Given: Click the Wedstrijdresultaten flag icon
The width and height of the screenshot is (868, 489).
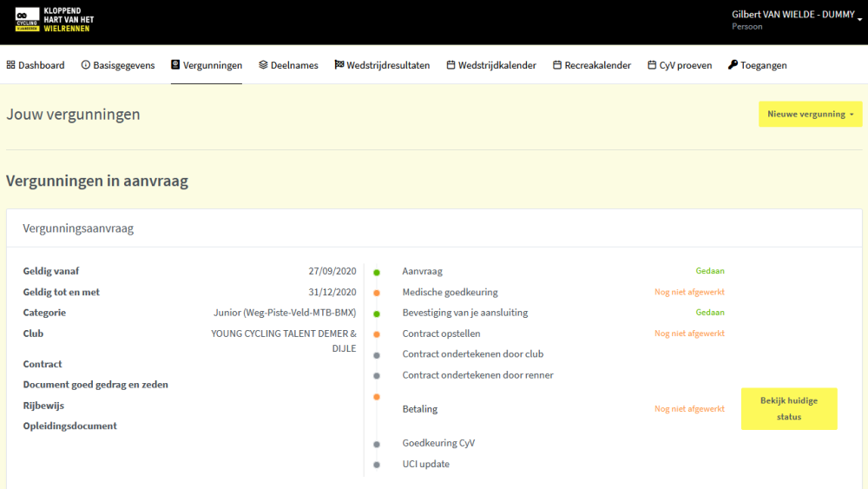Looking at the screenshot, I should pos(339,65).
